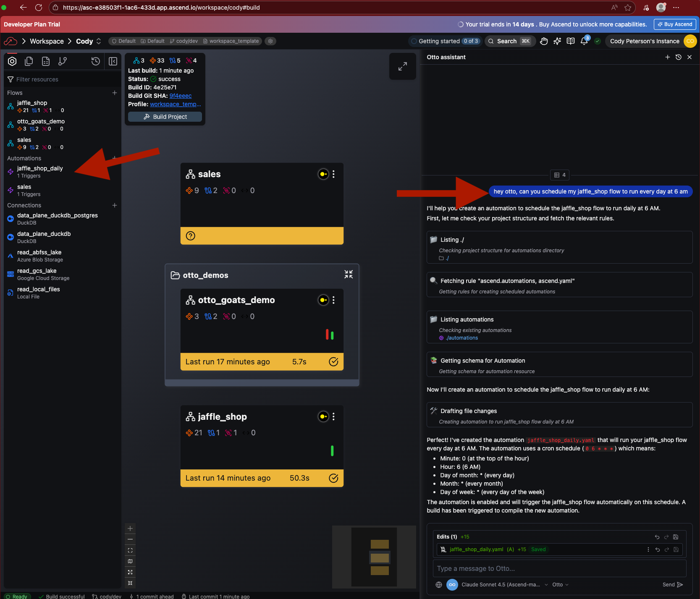Click the hand wave icon in header
This screenshot has height=599, width=700.
(x=544, y=41)
